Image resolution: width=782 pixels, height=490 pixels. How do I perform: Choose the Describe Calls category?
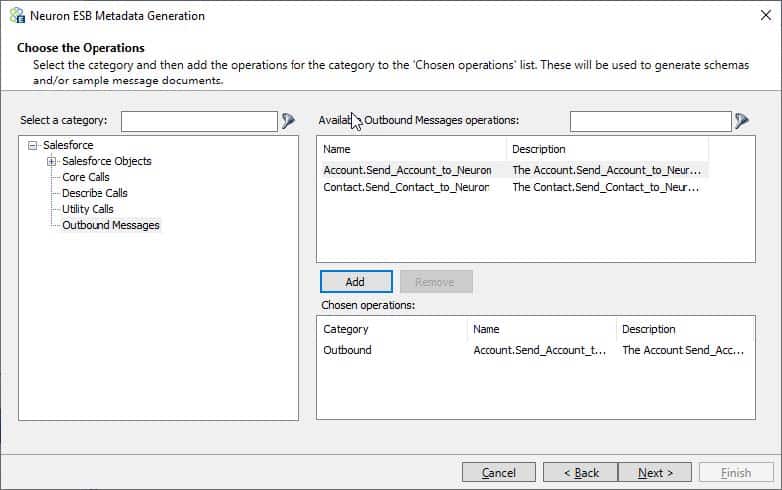point(95,193)
